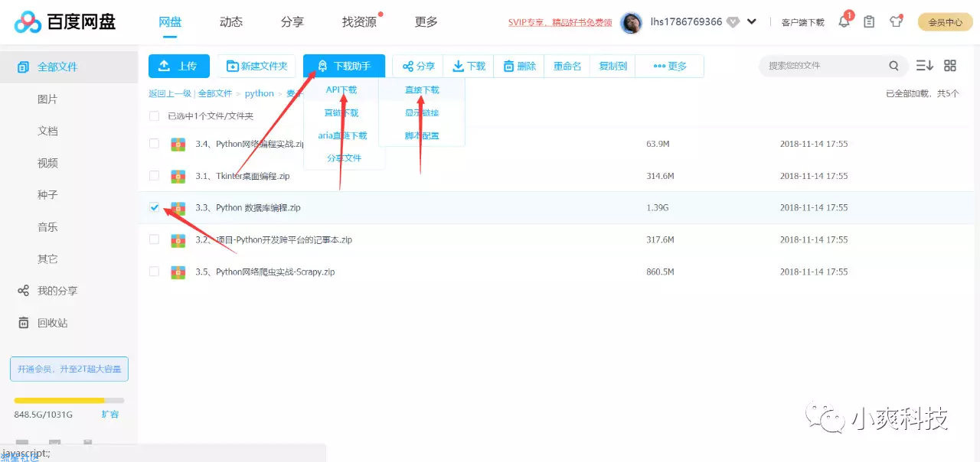The width and height of the screenshot is (980, 462).
Task: Open the 更多 toolbar dropdown
Action: pos(670,67)
